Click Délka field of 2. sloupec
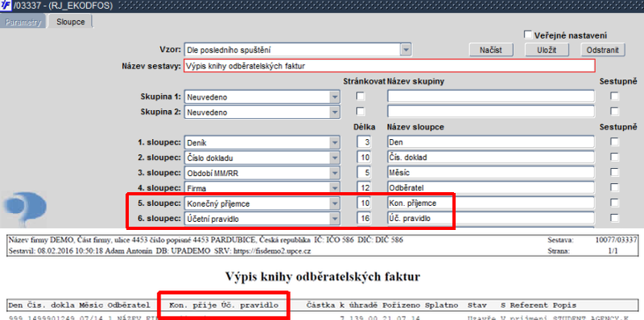The width and height of the screenshot is (644, 320). (x=364, y=157)
